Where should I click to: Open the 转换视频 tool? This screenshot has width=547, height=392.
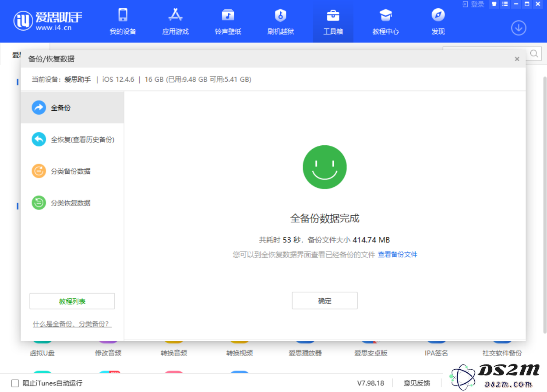click(x=240, y=353)
